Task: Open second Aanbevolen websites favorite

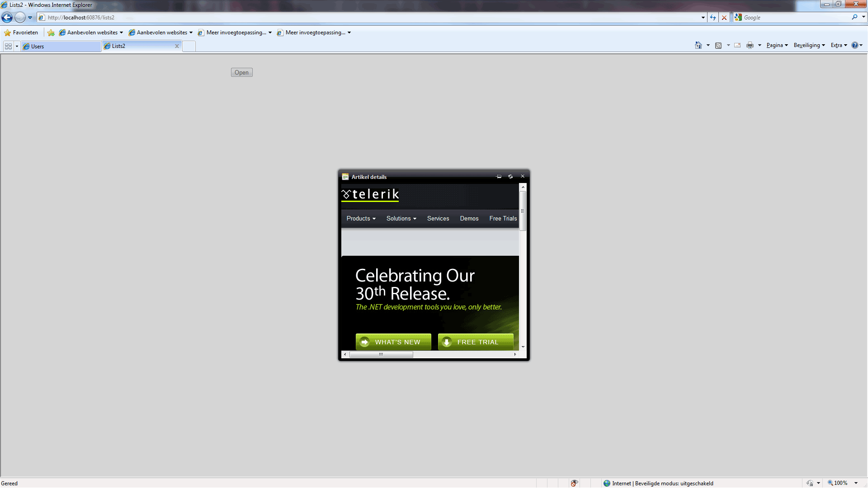Action: click(x=160, y=33)
